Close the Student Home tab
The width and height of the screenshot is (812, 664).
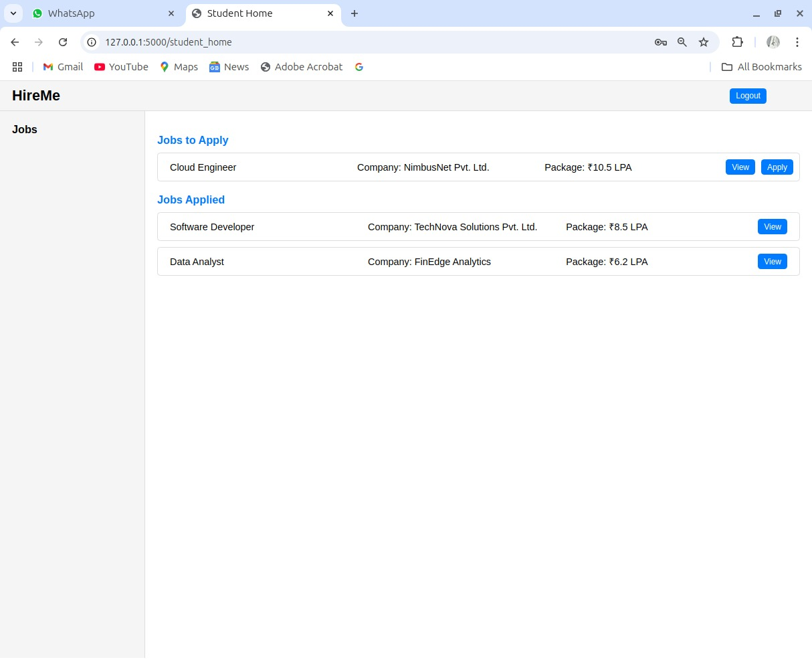click(x=330, y=13)
